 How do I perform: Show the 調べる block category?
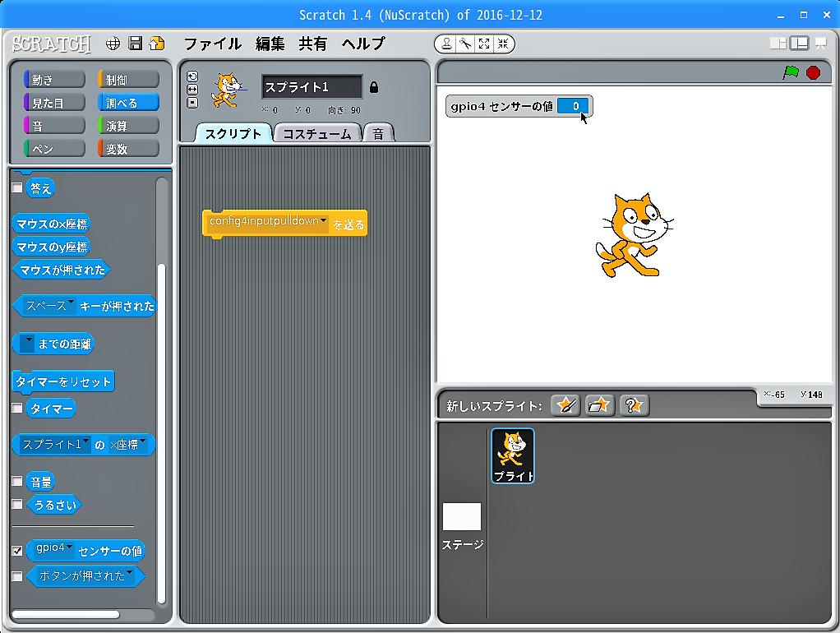tap(128, 103)
